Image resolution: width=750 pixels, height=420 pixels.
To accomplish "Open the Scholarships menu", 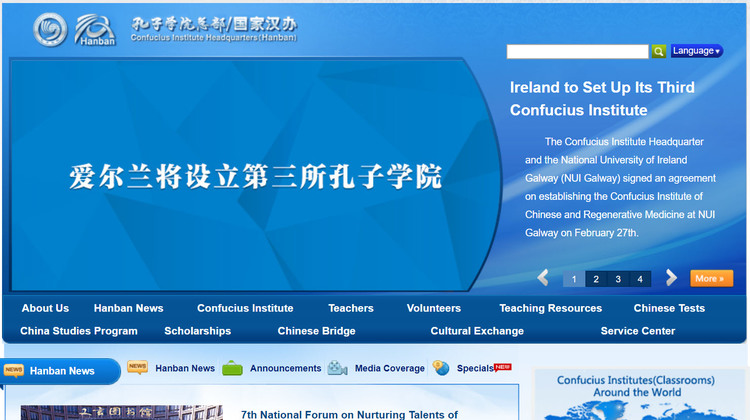I will coord(198,331).
